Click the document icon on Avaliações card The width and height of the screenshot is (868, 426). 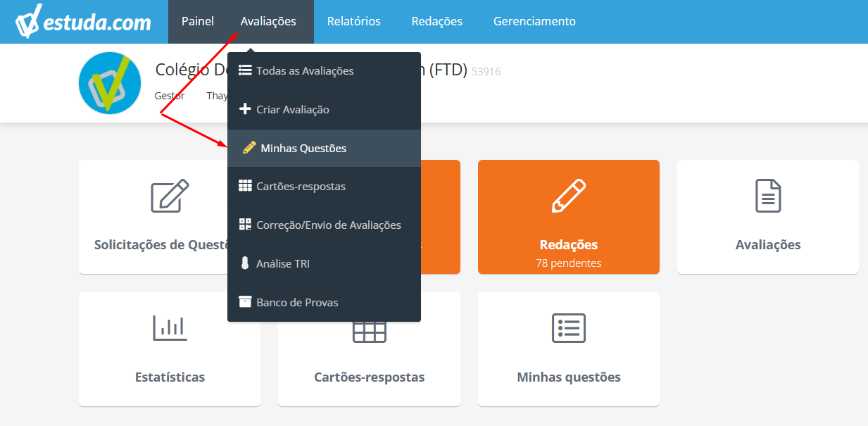point(768,196)
